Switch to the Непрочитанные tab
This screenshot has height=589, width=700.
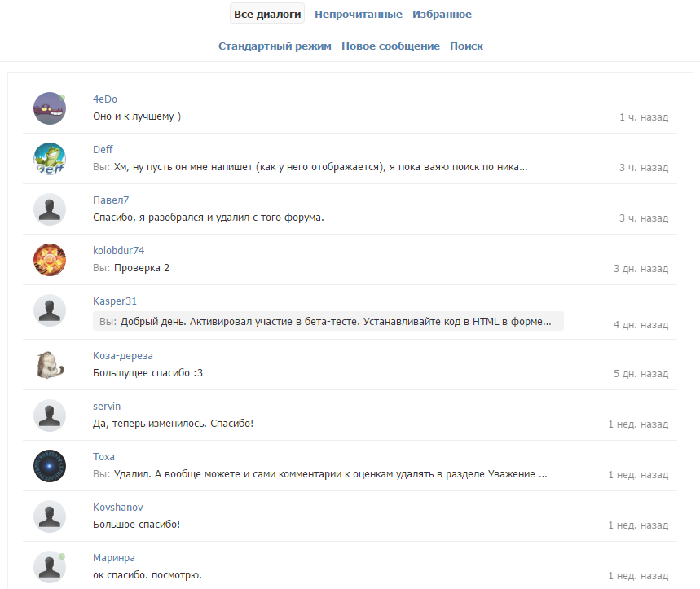pyautogui.click(x=359, y=15)
